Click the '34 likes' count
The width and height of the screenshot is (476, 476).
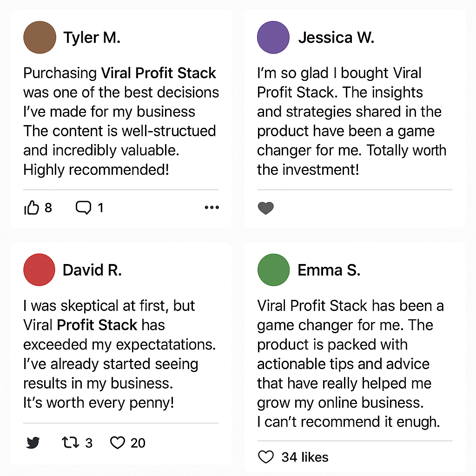point(305,457)
